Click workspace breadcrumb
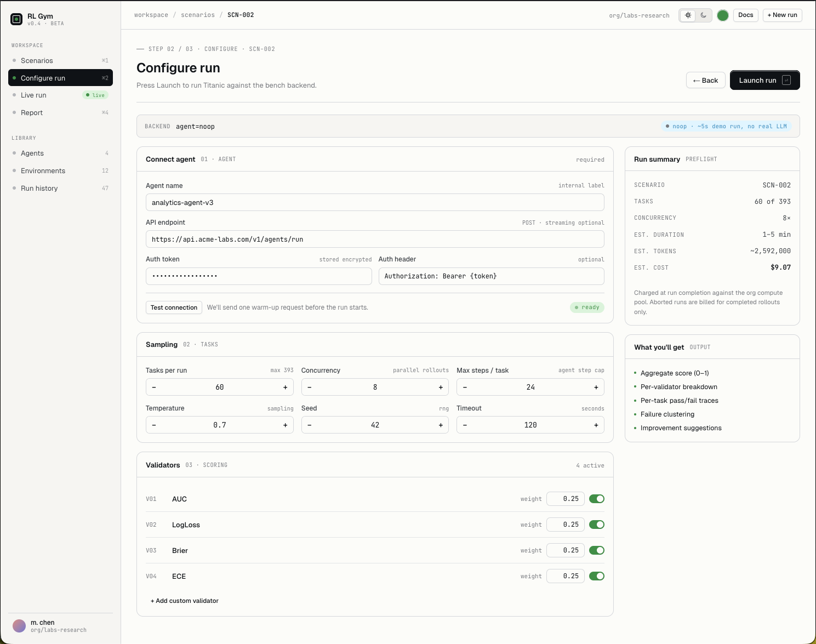The width and height of the screenshot is (816, 644). click(151, 15)
